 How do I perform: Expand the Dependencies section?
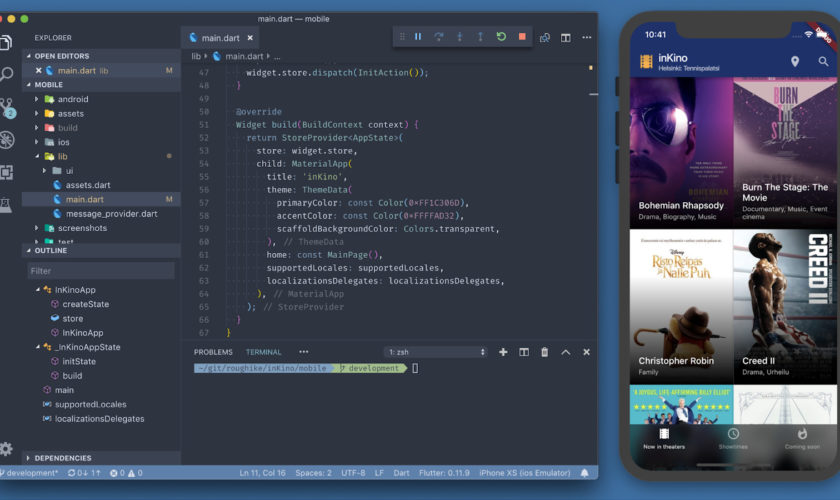click(x=62, y=458)
